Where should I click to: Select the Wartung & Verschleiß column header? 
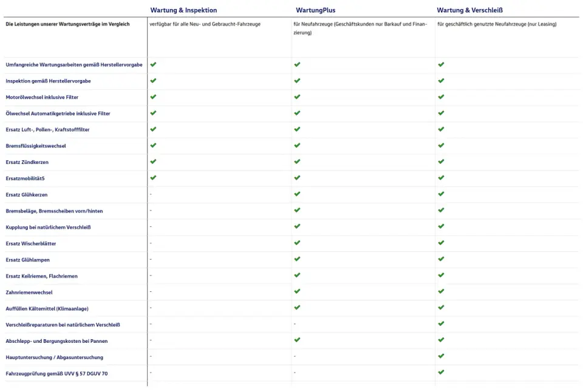[469, 10]
